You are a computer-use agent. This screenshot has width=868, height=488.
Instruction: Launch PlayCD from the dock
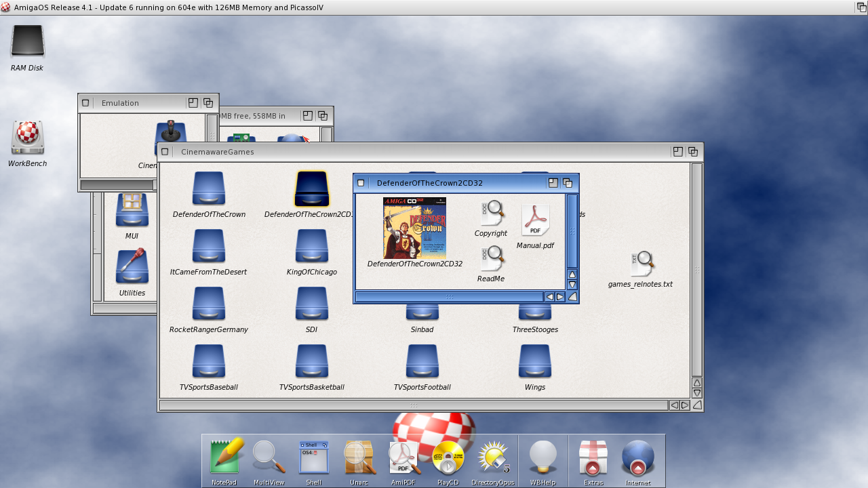tap(448, 457)
